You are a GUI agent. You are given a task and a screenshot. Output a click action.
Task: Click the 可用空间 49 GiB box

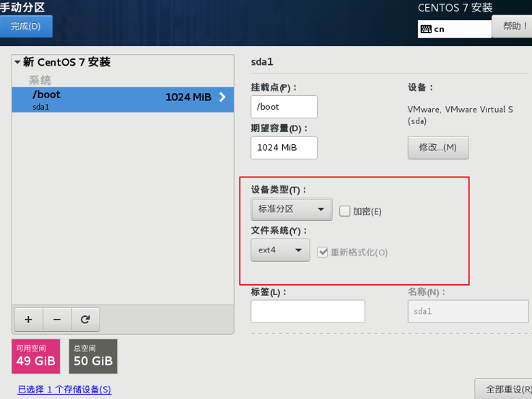[36, 356]
